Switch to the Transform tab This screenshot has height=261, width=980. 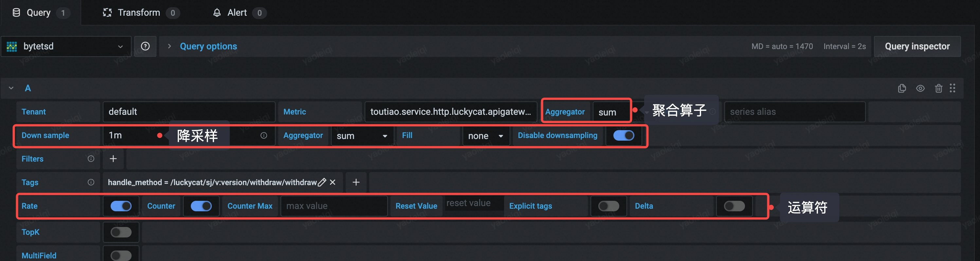click(x=139, y=13)
